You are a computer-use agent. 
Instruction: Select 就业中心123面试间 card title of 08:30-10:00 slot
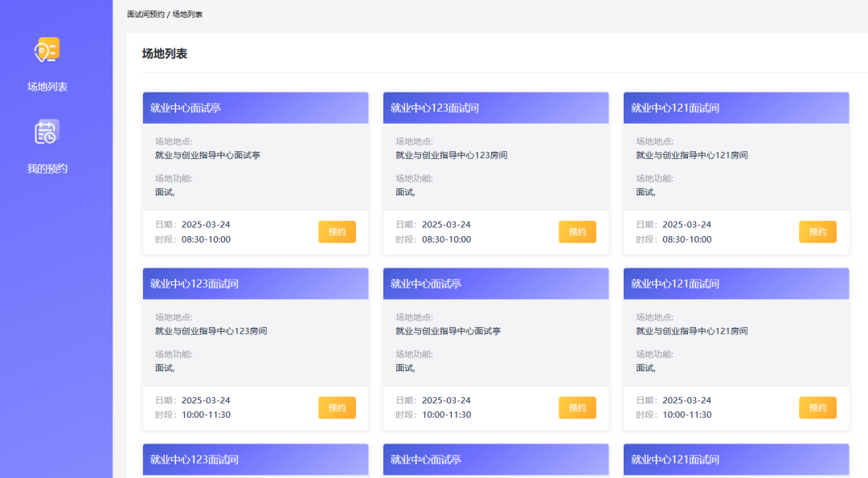[x=435, y=108]
